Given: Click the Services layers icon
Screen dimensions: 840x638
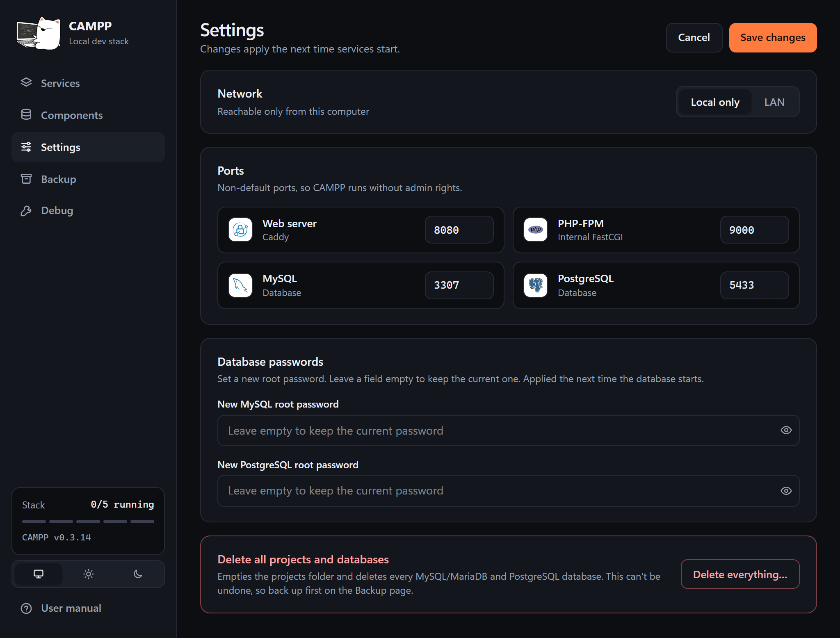Looking at the screenshot, I should (26, 82).
